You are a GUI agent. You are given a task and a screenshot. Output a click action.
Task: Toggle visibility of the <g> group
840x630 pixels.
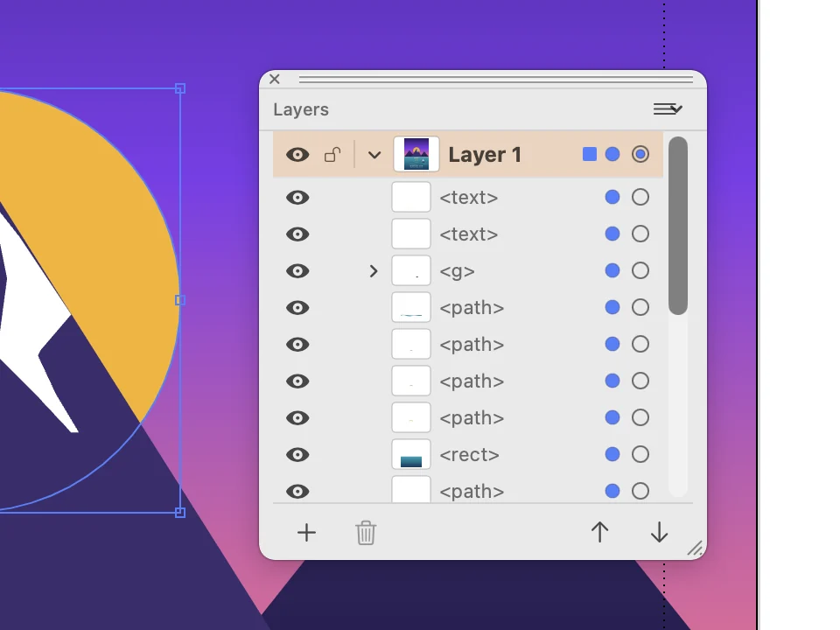(297, 271)
